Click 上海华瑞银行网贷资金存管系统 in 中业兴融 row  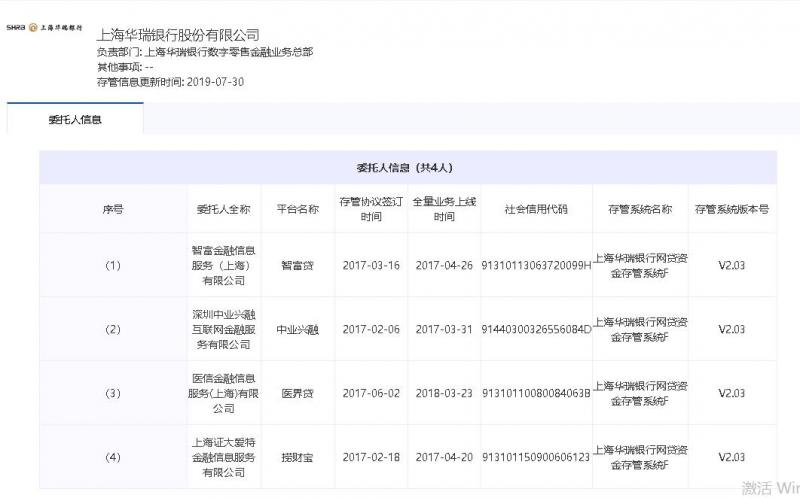[x=640, y=330]
